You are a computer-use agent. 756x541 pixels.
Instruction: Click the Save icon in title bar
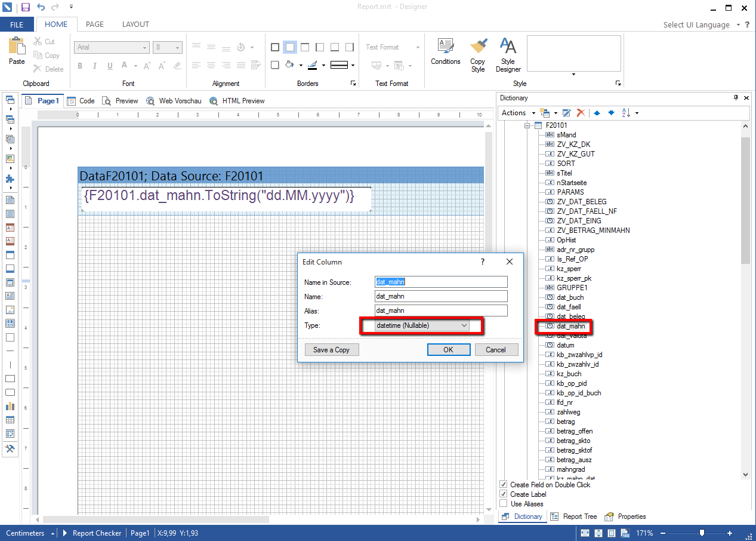click(x=25, y=7)
